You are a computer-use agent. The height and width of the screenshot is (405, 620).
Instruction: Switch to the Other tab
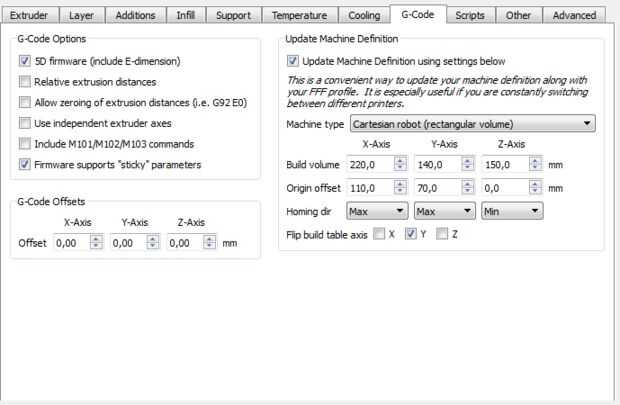pos(518,15)
